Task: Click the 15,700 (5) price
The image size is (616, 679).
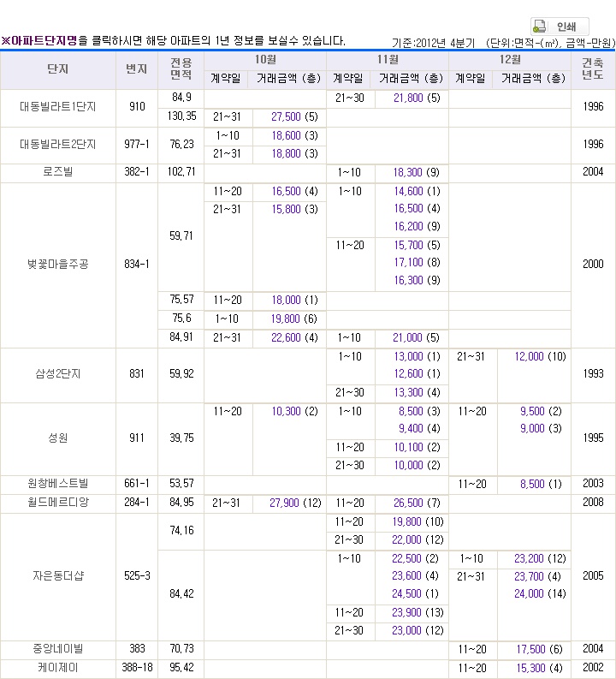Action: 417,246
